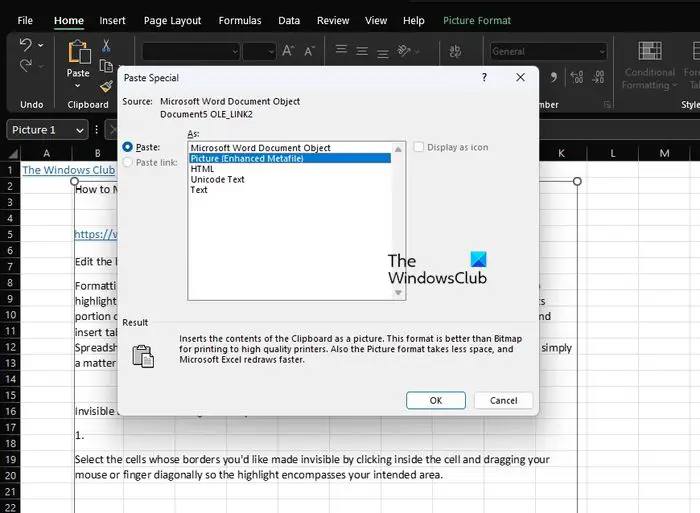Switch to the Insert tab
Viewport: 700px width, 513px height.
pos(112,21)
